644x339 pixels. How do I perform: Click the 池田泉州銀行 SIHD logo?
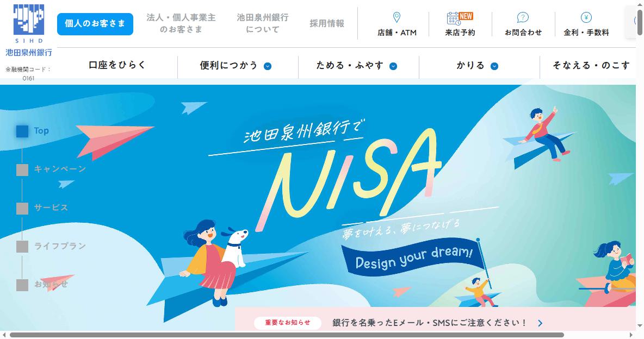point(29,30)
